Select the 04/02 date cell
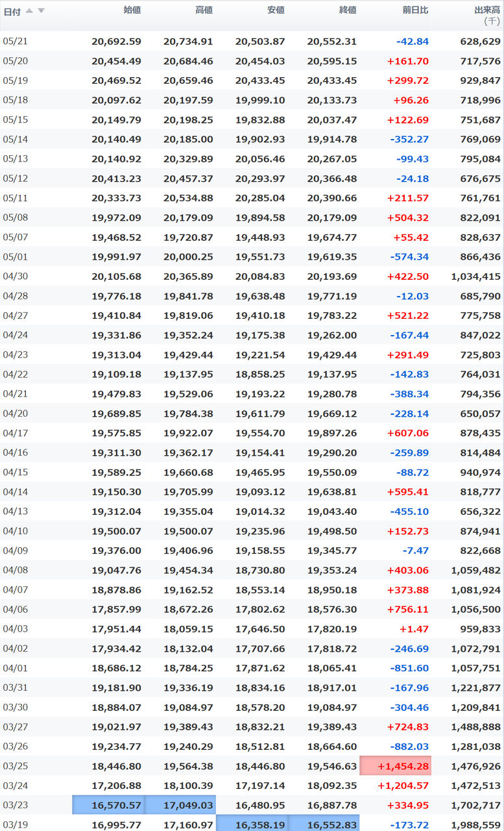The image size is (504, 831). pos(15,648)
